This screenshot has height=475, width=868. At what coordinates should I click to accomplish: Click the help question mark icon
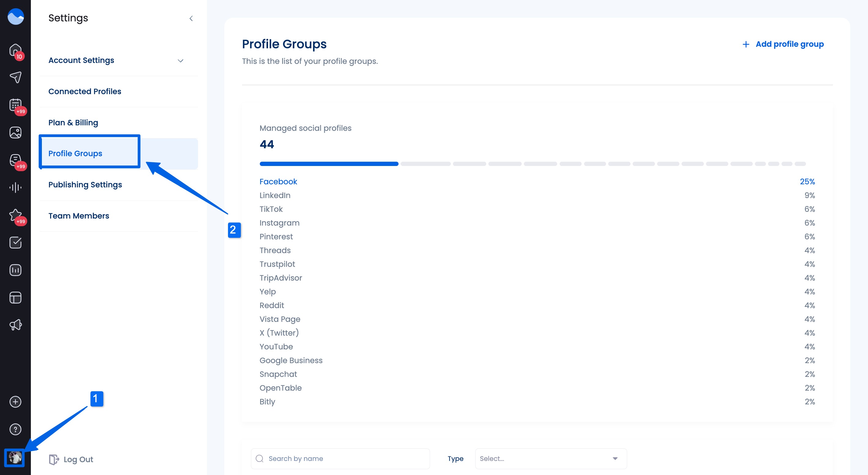pos(15,429)
